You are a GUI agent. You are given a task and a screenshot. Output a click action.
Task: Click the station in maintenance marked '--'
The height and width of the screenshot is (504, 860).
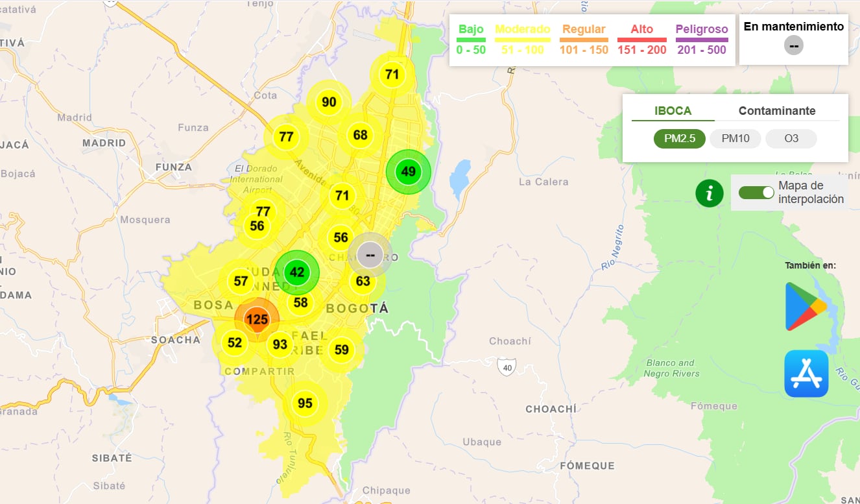click(x=370, y=255)
